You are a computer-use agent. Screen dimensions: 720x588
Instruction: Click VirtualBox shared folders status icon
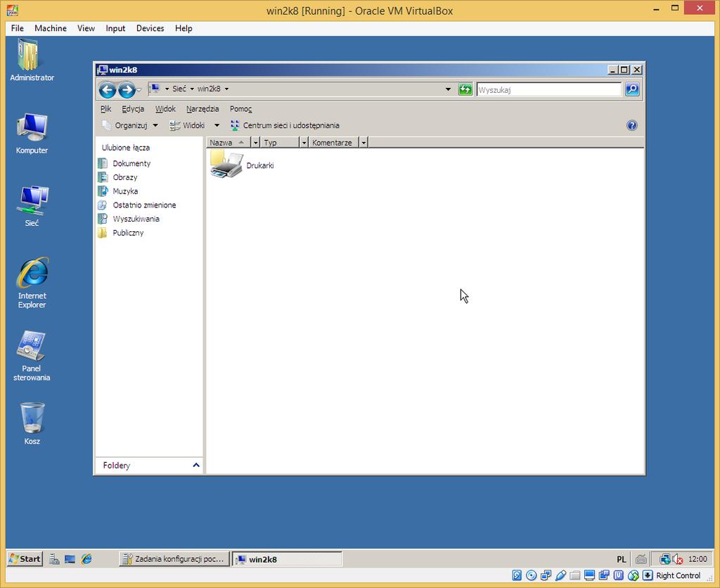pos(575,575)
